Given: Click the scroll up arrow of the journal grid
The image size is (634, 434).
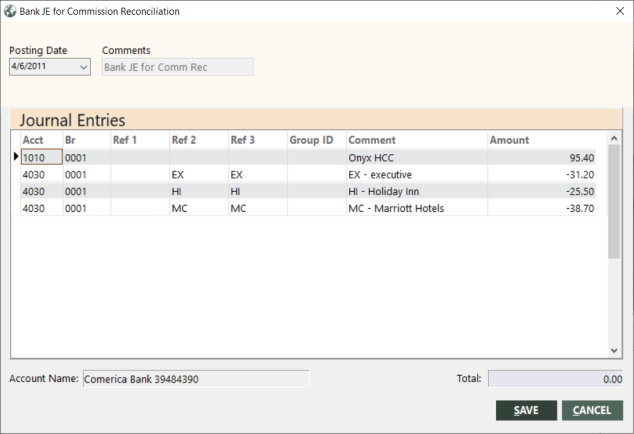Looking at the screenshot, I should [x=614, y=138].
